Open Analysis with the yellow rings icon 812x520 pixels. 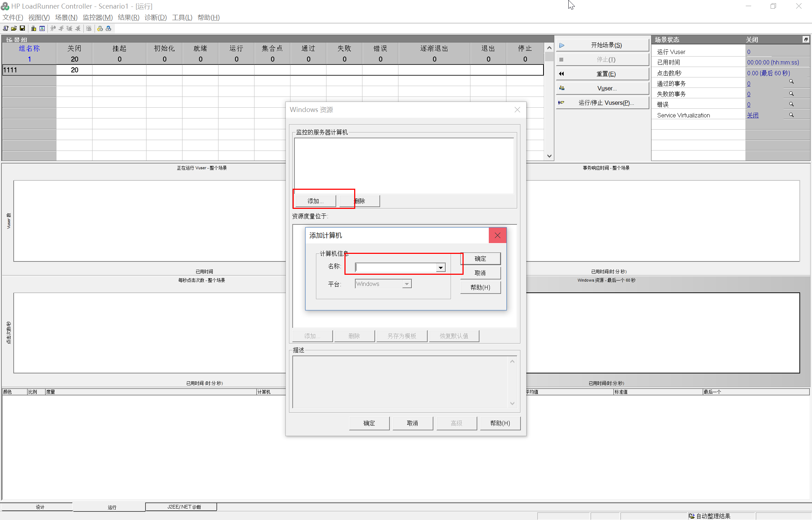100,28
